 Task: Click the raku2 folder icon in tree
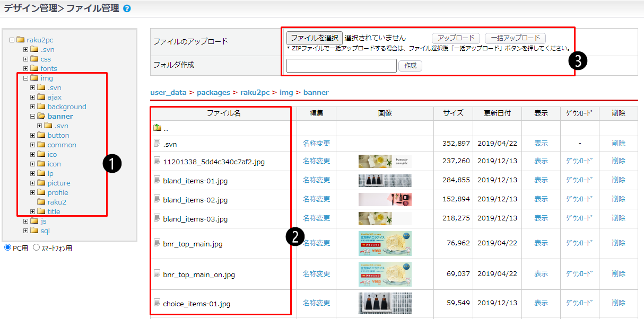coord(41,202)
